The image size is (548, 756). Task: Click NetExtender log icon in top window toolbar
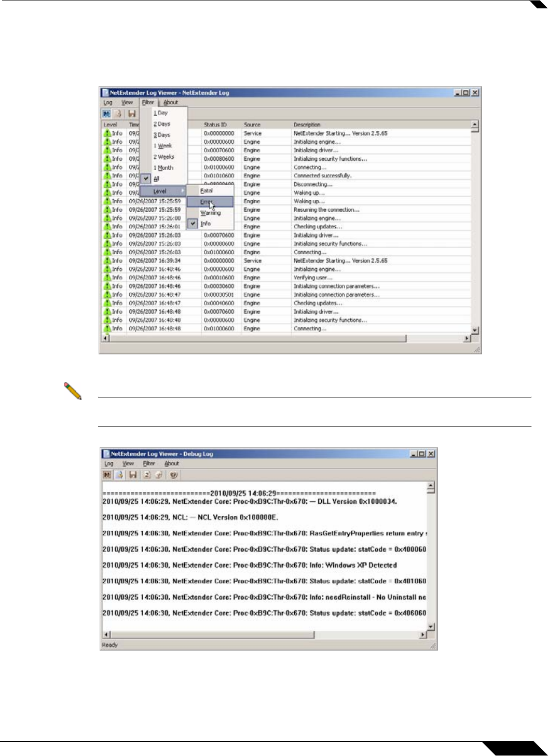(x=106, y=114)
